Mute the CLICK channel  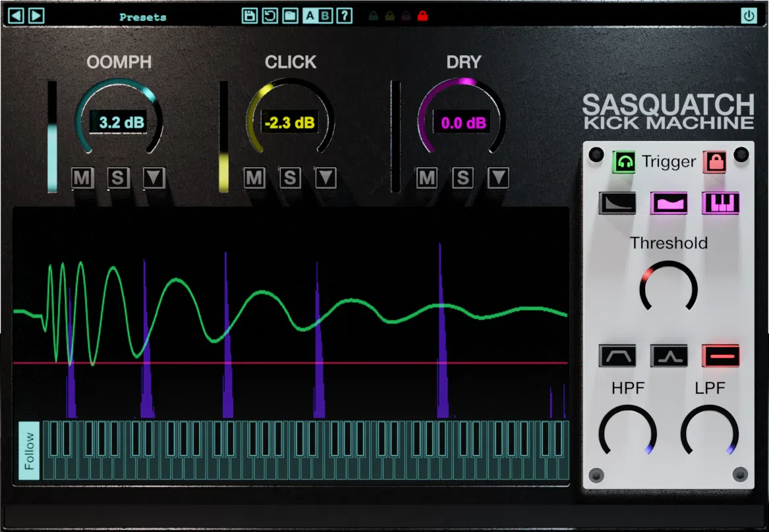[254, 178]
